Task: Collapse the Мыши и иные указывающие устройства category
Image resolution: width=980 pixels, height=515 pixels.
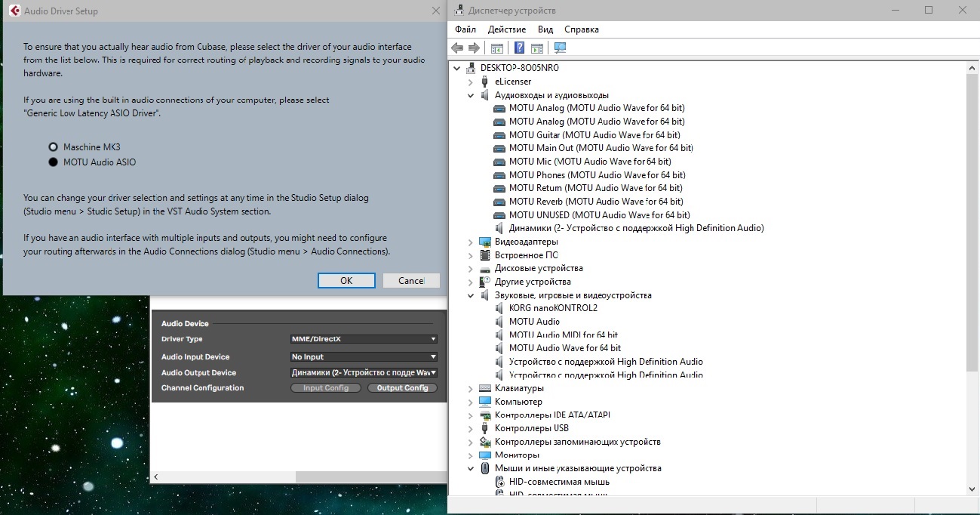Action: pyautogui.click(x=471, y=468)
